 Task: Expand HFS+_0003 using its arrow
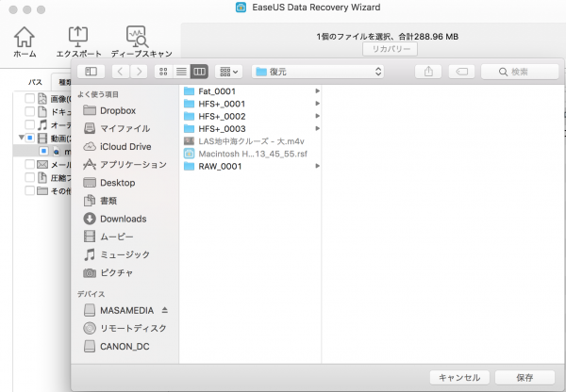[317, 128]
